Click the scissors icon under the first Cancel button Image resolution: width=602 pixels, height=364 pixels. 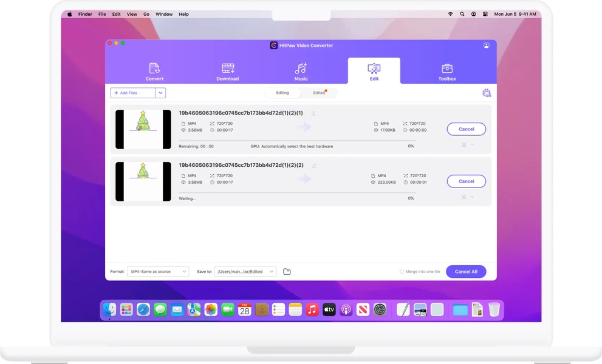tap(463, 144)
